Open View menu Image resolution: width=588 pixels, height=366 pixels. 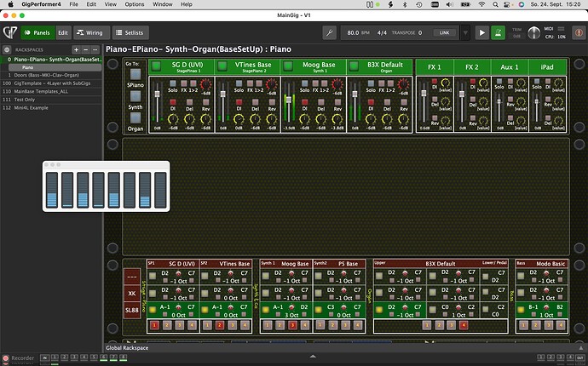110,4
